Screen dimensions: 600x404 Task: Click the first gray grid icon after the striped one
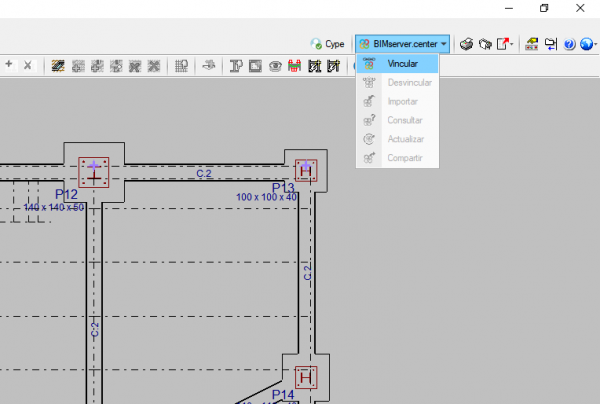point(78,66)
